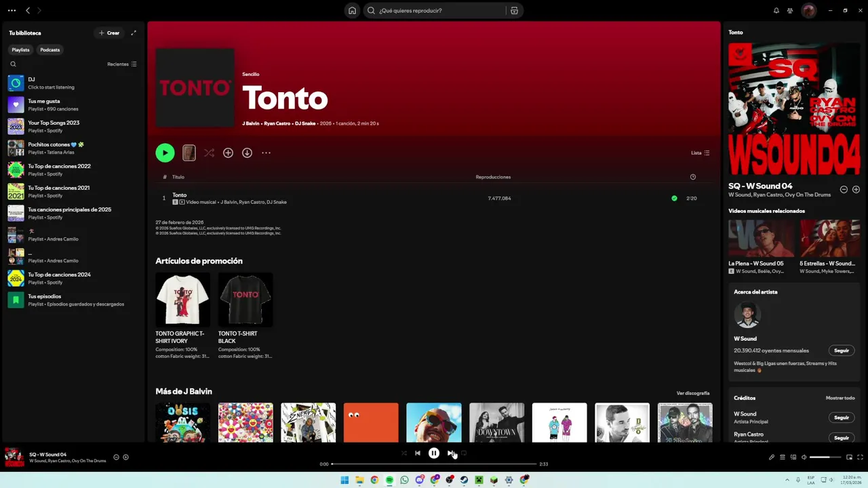Image resolution: width=868 pixels, height=488 pixels.
Task: Pause the current playback
Action: tap(434, 453)
